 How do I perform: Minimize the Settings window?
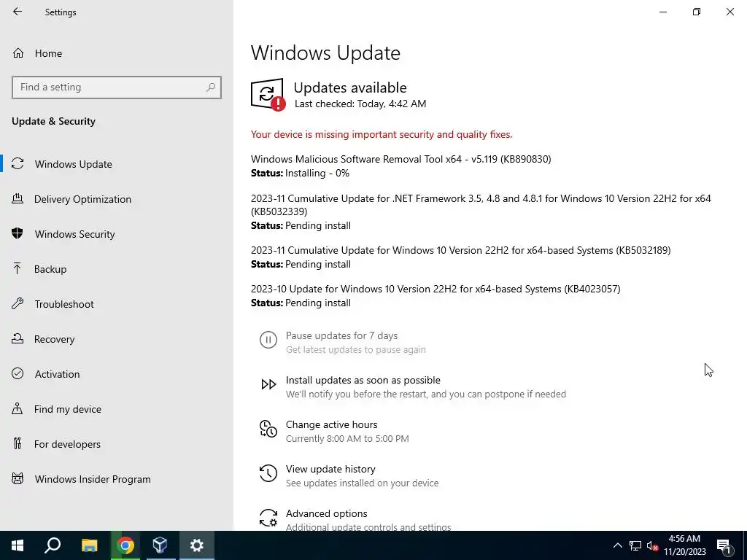click(x=663, y=12)
